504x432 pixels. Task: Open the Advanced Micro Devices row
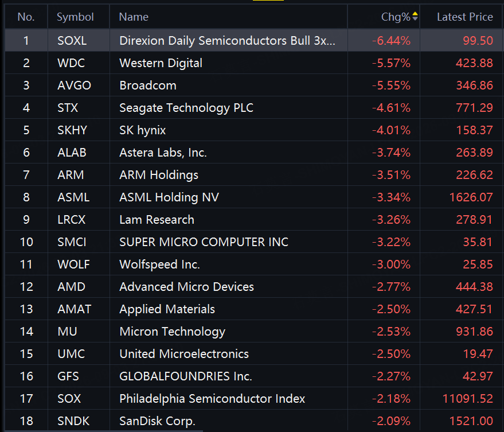click(254, 287)
